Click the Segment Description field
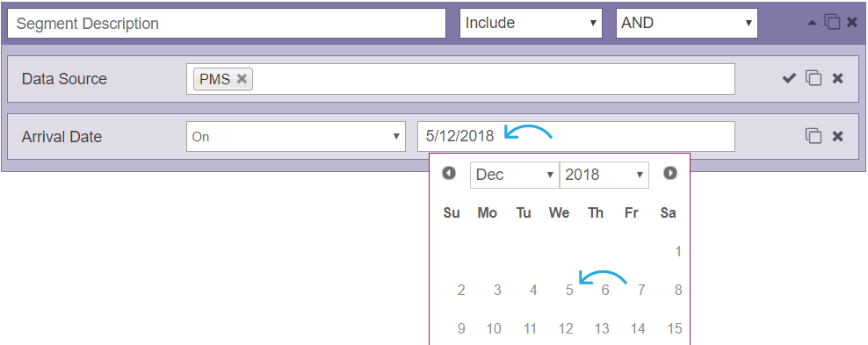 click(x=227, y=23)
